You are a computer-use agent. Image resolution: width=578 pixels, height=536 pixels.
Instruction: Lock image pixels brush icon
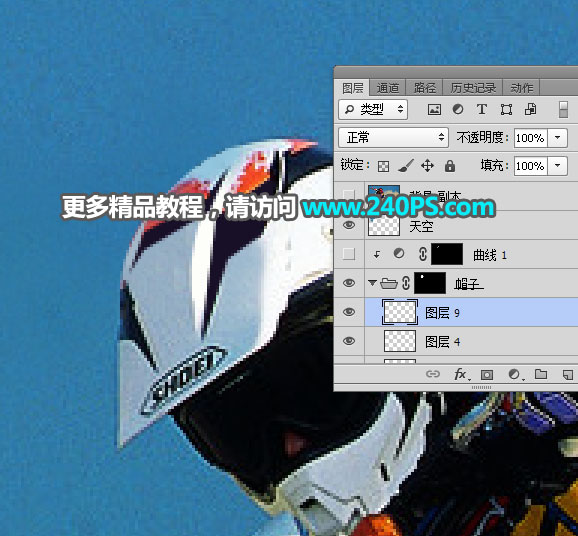(406, 166)
